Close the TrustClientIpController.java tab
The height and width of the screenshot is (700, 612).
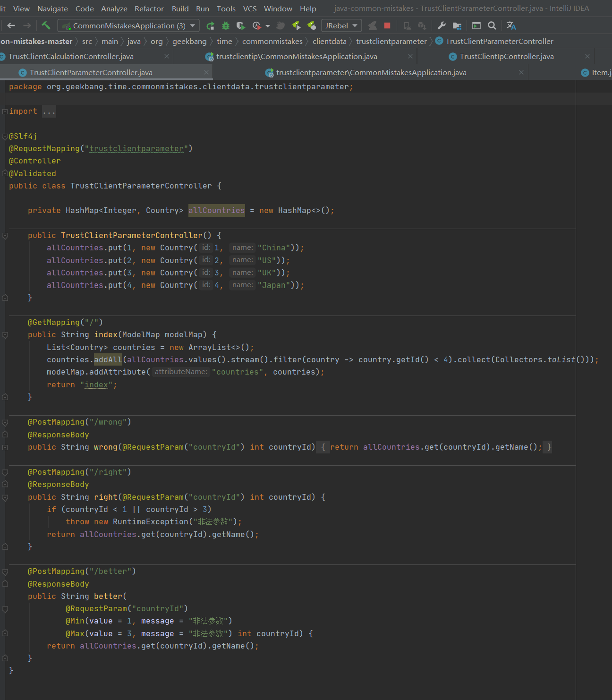(x=587, y=56)
